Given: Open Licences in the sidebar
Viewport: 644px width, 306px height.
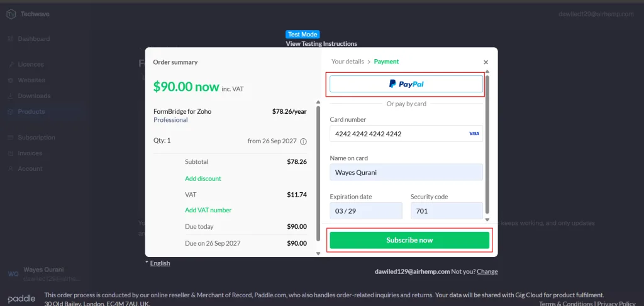Looking at the screenshot, I should [31, 64].
